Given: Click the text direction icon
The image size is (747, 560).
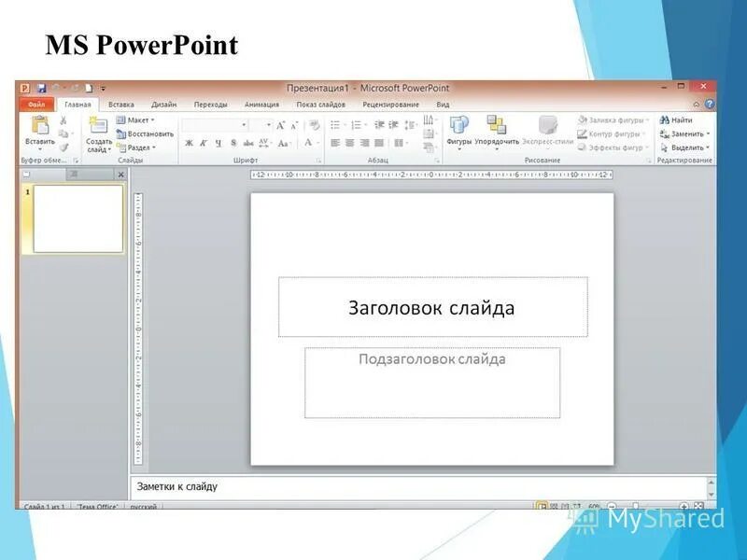Looking at the screenshot, I should tap(429, 120).
